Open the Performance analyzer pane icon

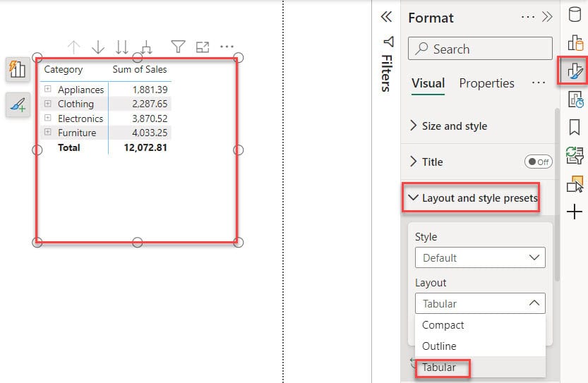point(575,99)
